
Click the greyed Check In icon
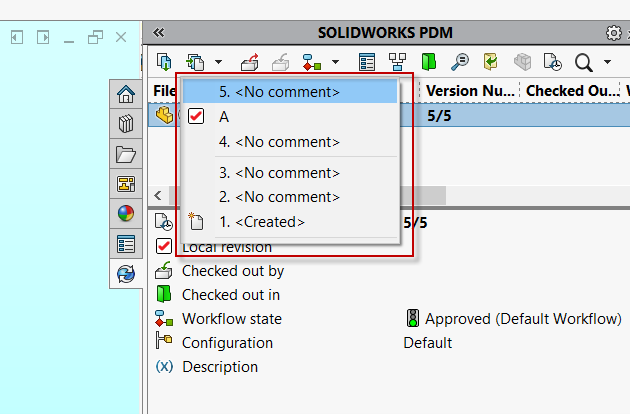pyautogui.click(x=280, y=62)
